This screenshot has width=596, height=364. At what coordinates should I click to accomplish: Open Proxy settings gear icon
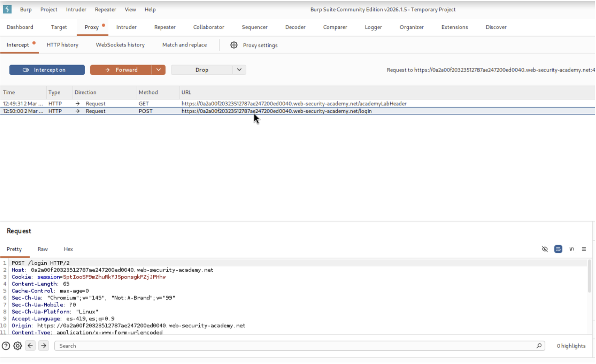234,45
